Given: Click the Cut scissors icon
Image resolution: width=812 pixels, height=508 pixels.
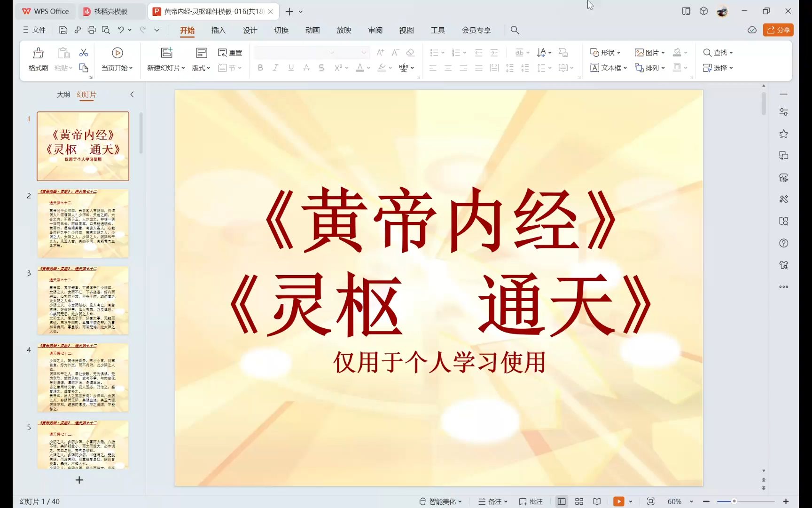Looking at the screenshot, I should [x=84, y=52].
